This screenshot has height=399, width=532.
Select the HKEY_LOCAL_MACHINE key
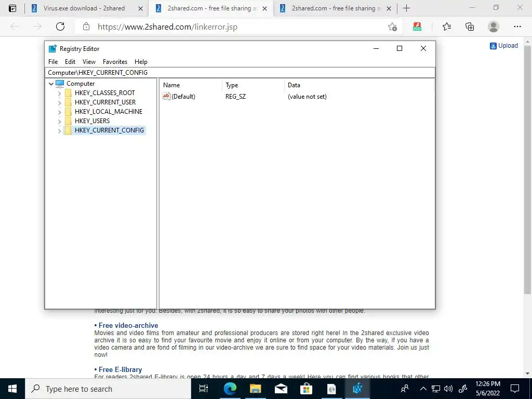(x=109, y=112)
